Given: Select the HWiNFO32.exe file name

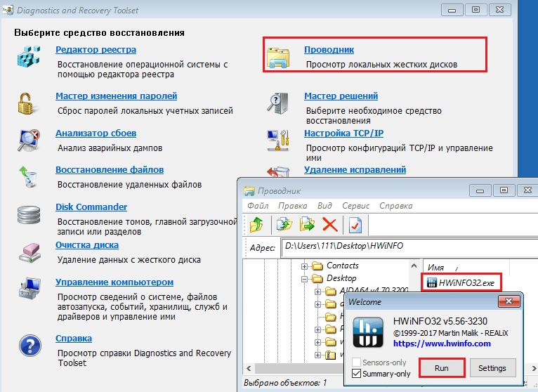Looking at the screenshot, I should tap(466, 283).
